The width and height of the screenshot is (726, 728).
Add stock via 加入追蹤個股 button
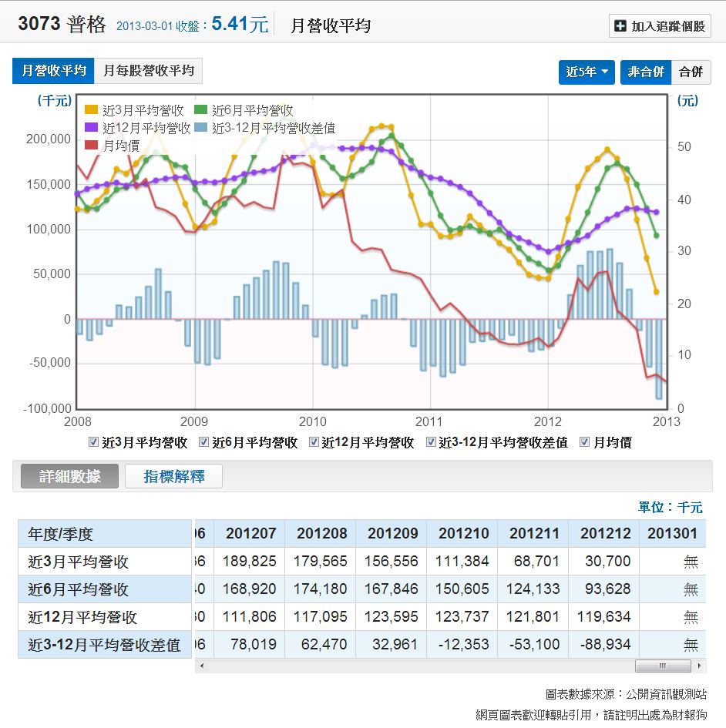[x=660, y=26]
